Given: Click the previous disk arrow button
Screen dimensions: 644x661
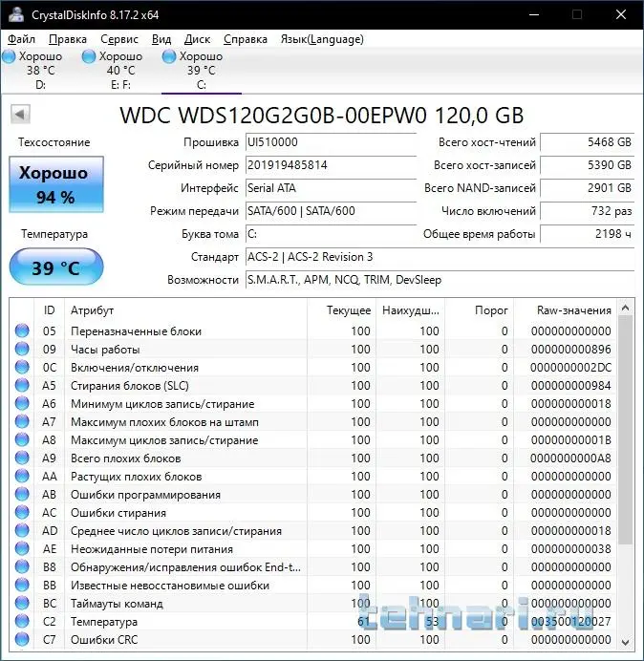Looking at the screenshot, I should (18, 115).
